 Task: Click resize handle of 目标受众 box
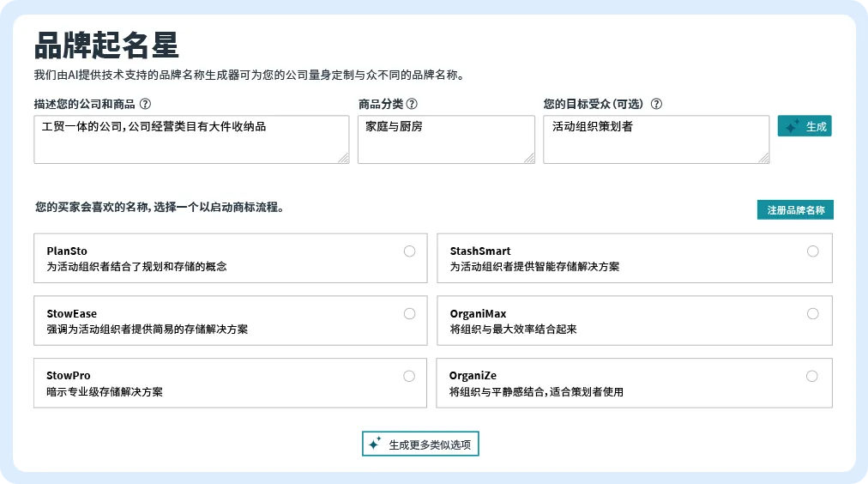764,158
